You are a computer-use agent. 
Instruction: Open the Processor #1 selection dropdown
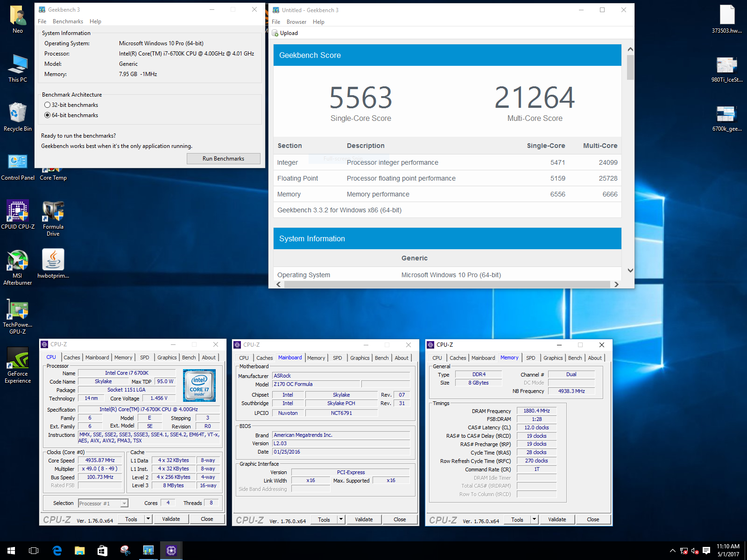103,504
